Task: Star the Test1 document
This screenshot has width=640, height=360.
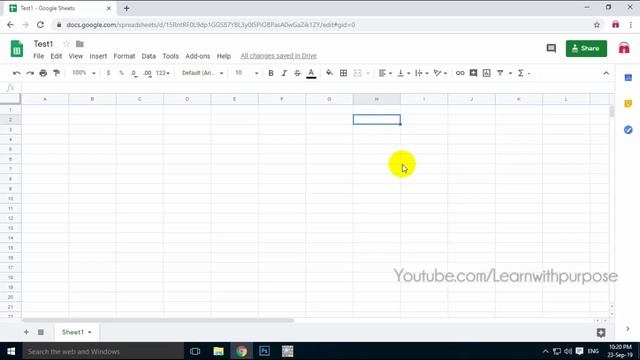Action: coord(67,44)
